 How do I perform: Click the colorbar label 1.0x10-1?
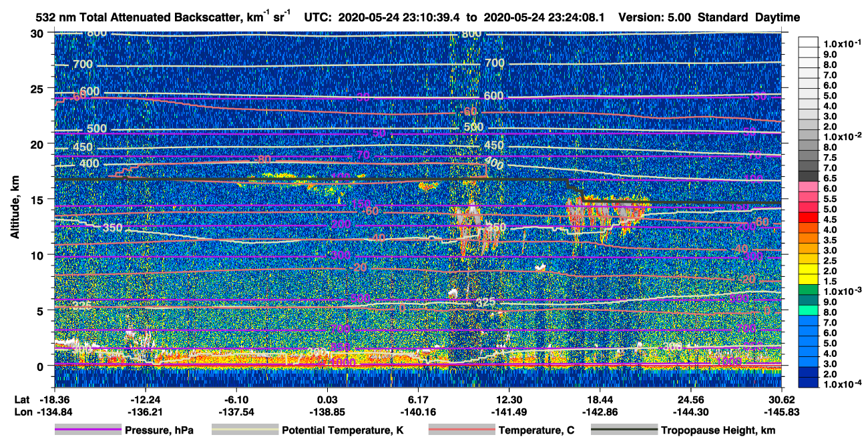[x=841, y=43]
